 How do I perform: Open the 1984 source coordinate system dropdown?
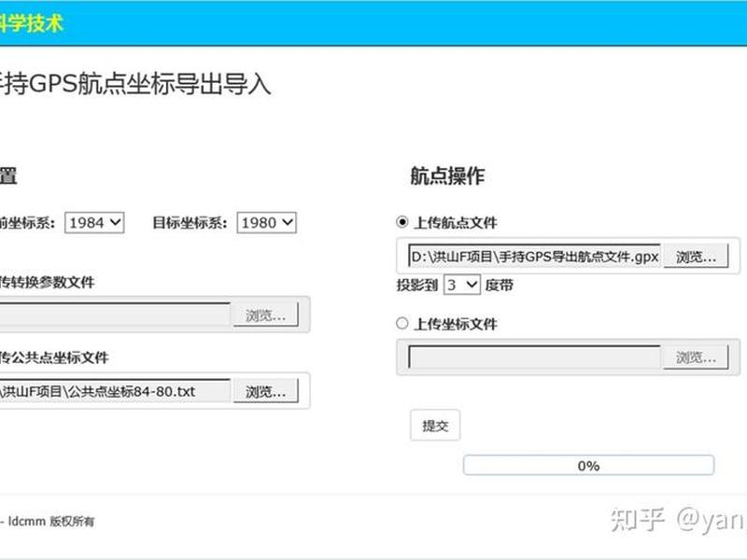[x=94, y=222]
